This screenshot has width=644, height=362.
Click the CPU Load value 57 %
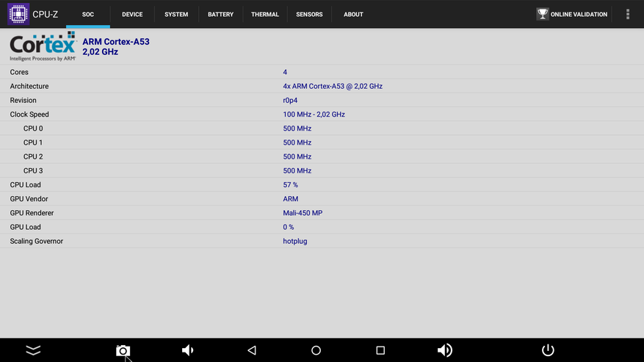[x=290, y=185]
